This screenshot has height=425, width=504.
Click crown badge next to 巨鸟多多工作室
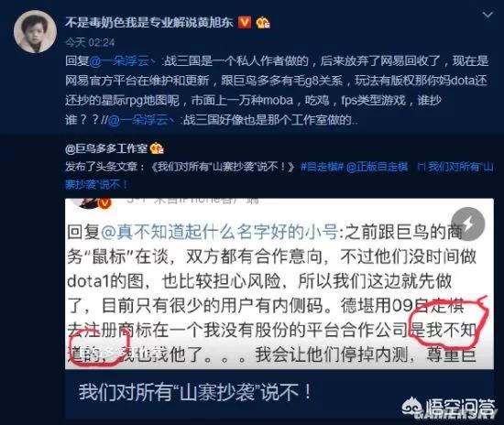(x=157, y=148)
